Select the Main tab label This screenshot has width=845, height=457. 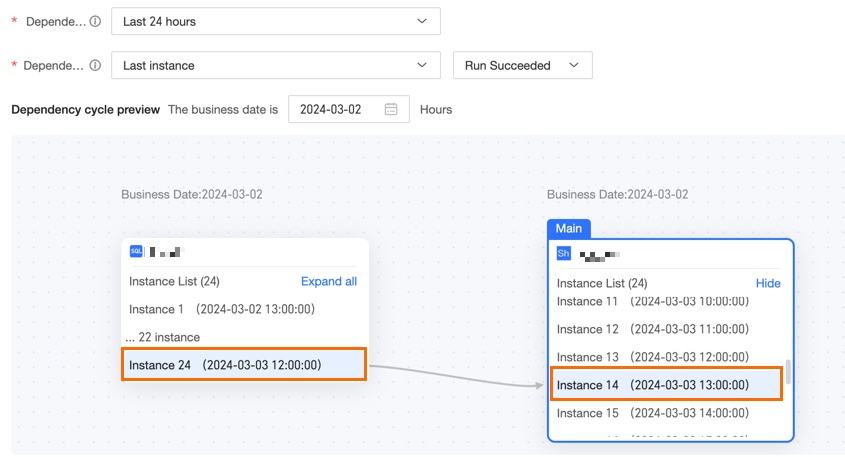(569, 228)
